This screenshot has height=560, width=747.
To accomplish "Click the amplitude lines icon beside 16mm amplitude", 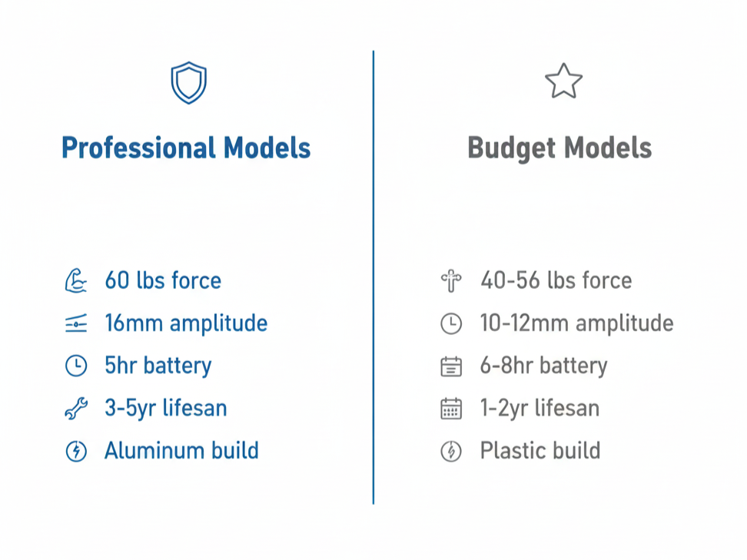I will (x=75, y=324).
